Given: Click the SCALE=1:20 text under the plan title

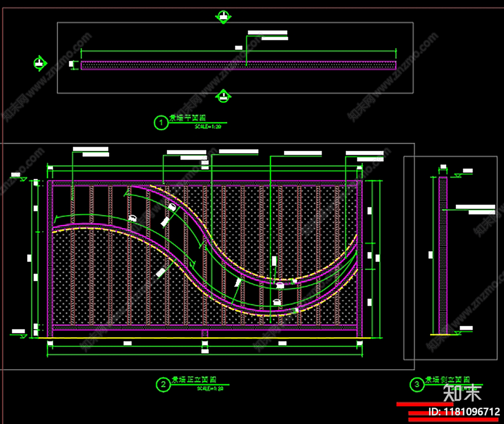Looking at the screenshot, I should (208, 126).
